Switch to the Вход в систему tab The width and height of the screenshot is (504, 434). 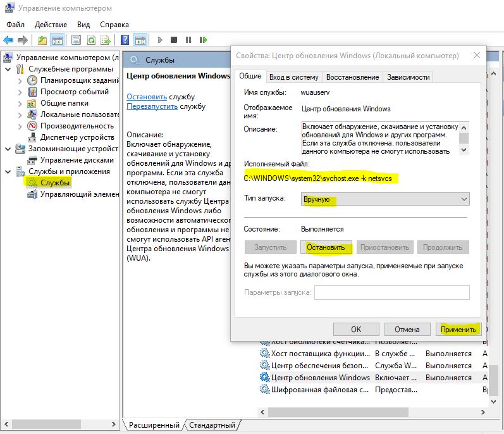[294, 77]
